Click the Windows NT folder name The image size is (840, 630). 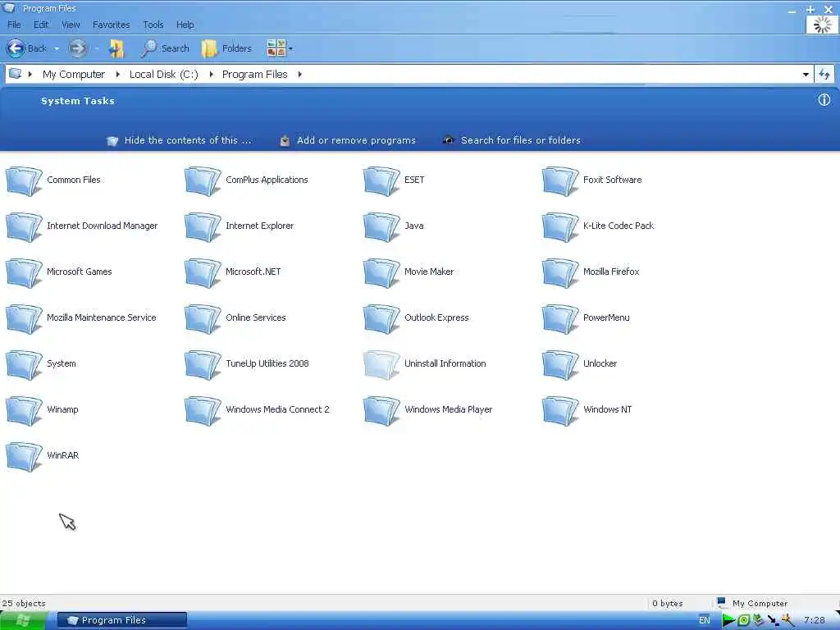coord(608,410)
